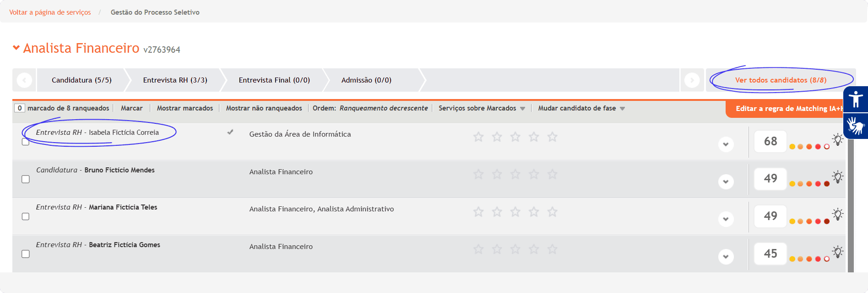Open the sign language hands widget
The image size is (868, 293).
pos(855,126)
